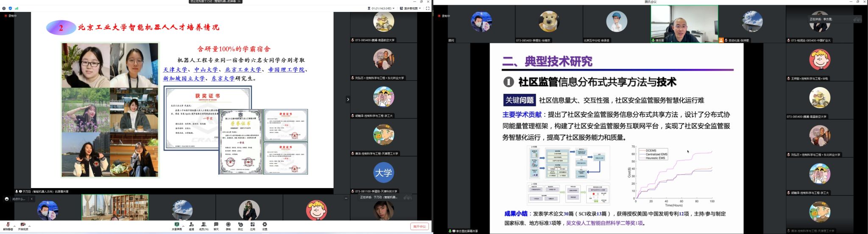
Task: Click the meeting info icon
Action: click(4, 8)
